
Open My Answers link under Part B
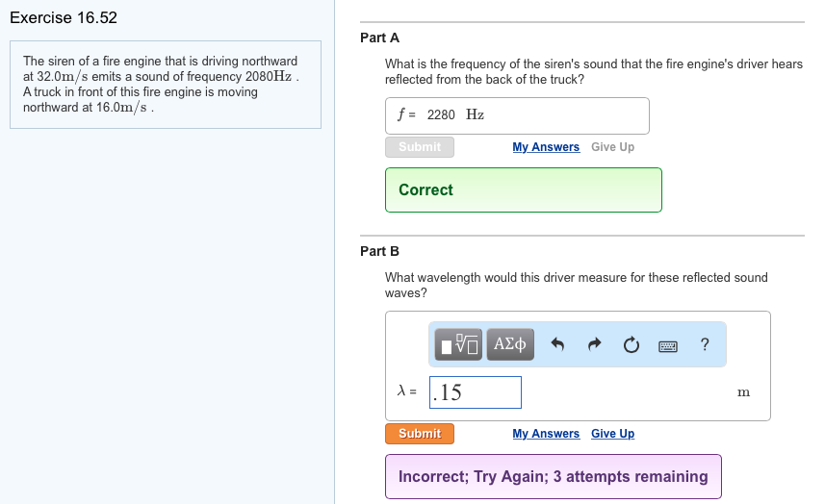pos(546,434)
